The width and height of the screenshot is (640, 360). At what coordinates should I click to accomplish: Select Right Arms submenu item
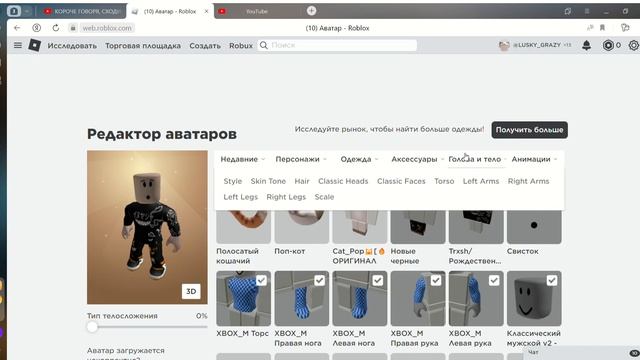(x=529, y=181)
